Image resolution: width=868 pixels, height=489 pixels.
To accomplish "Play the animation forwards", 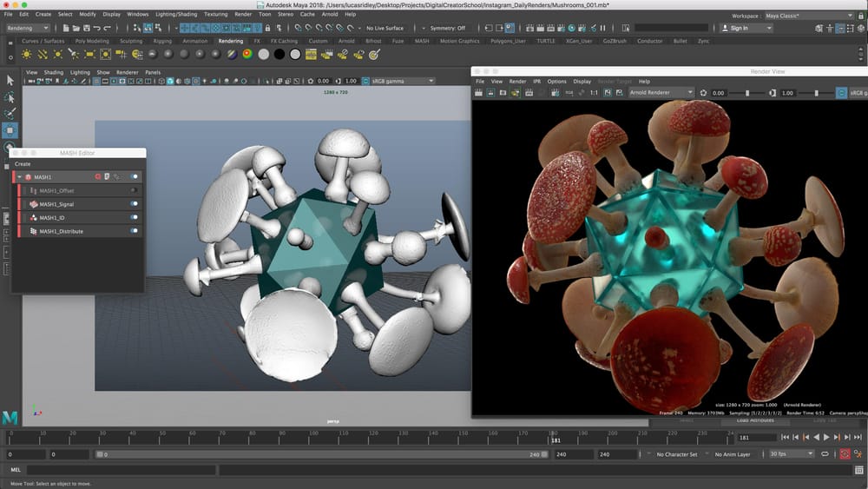I will pyautogui.click(x=826, y=438).
